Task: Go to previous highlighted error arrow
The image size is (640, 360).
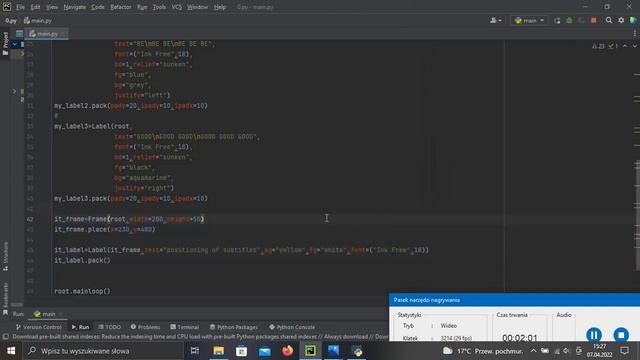Action: (x=625, y=46)
